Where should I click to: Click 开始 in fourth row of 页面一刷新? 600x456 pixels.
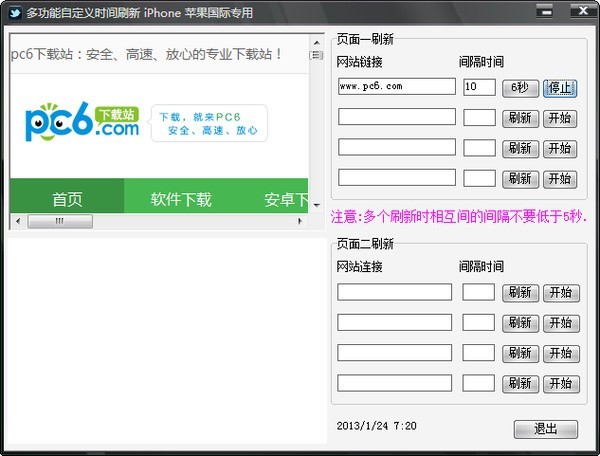coord(560,179)
